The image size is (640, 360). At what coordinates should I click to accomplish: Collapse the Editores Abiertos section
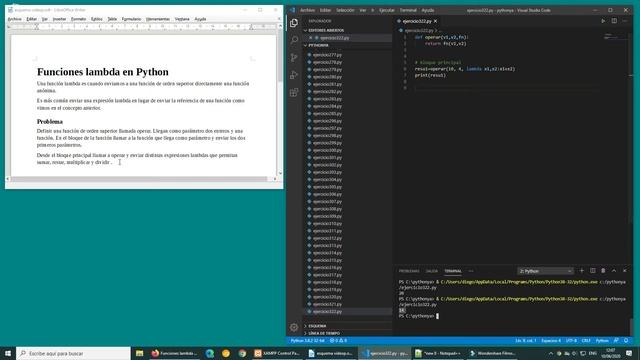coord(324,30)
